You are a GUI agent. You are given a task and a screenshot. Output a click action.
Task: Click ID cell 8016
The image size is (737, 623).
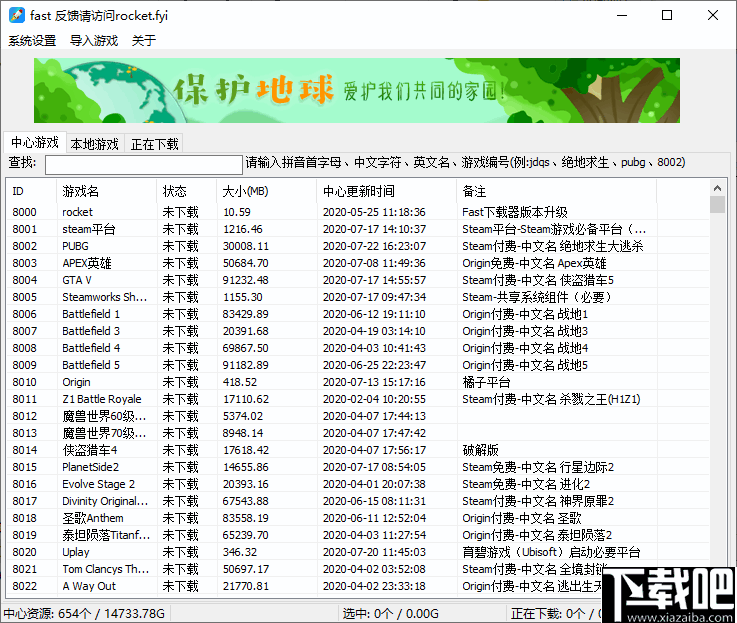click(x=24, y=484)
